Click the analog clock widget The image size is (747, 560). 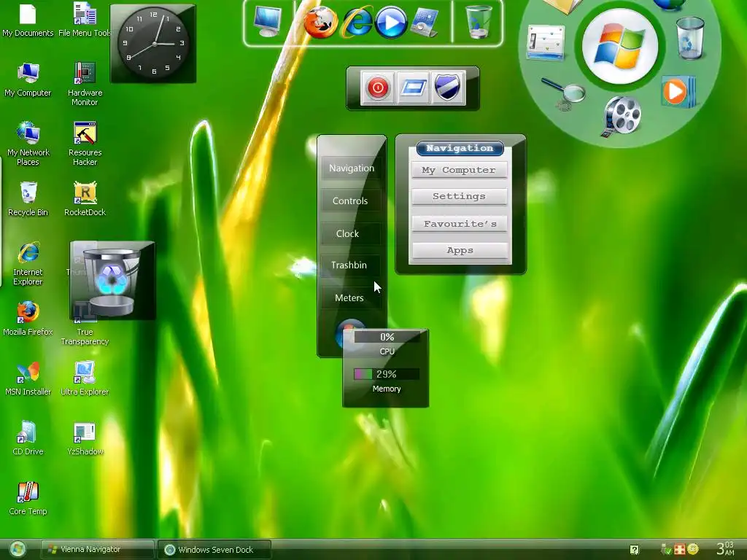153,44
